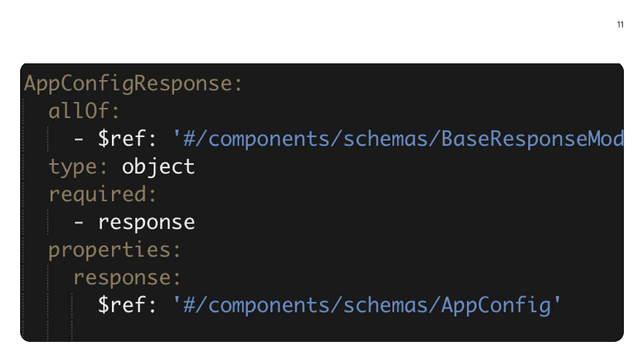Click the $ref key under allOf
Viewport: 644px width, 362px height.
tap(122, 139)
